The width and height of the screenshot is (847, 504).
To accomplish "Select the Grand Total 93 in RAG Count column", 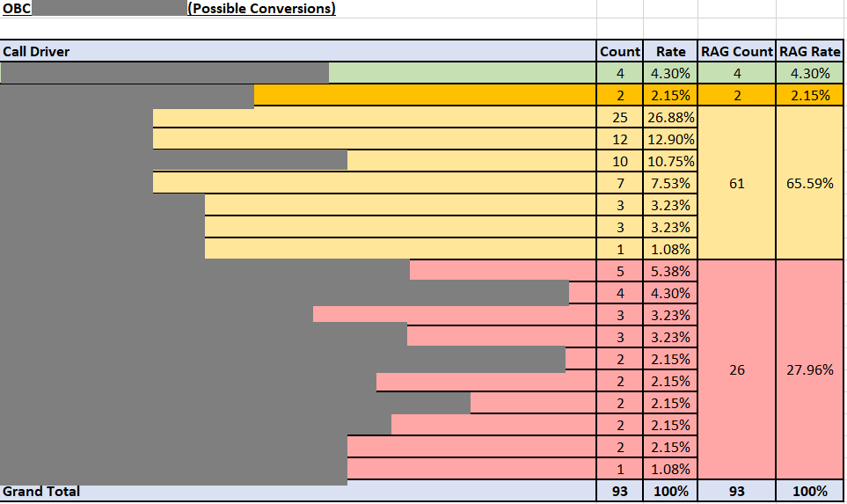I will click(x=737, y=491).
